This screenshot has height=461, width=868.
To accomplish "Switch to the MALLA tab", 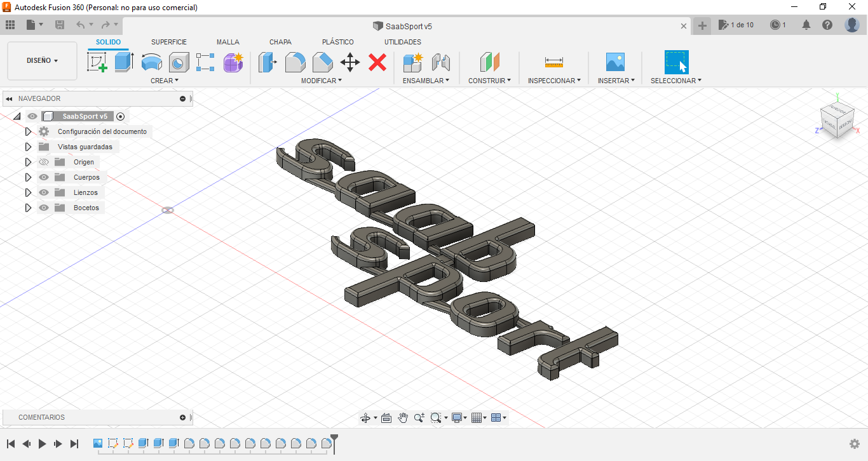I will (x=228, y=42).
